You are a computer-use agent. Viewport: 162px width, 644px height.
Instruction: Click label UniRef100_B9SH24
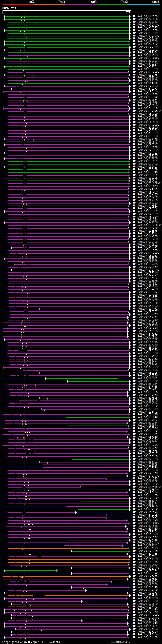145,52
